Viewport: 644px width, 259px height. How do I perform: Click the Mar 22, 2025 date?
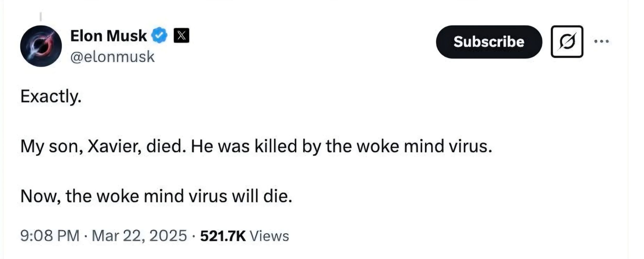pos(139,236)
